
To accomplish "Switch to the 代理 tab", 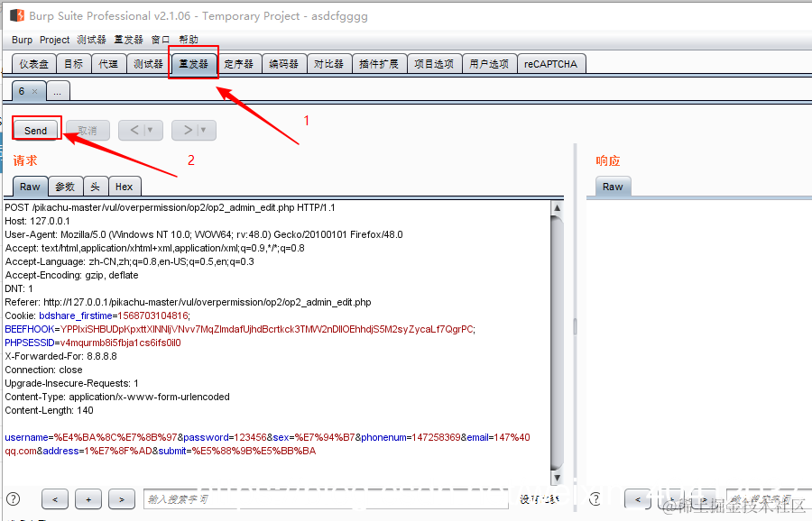I will (x=108, y=64).
